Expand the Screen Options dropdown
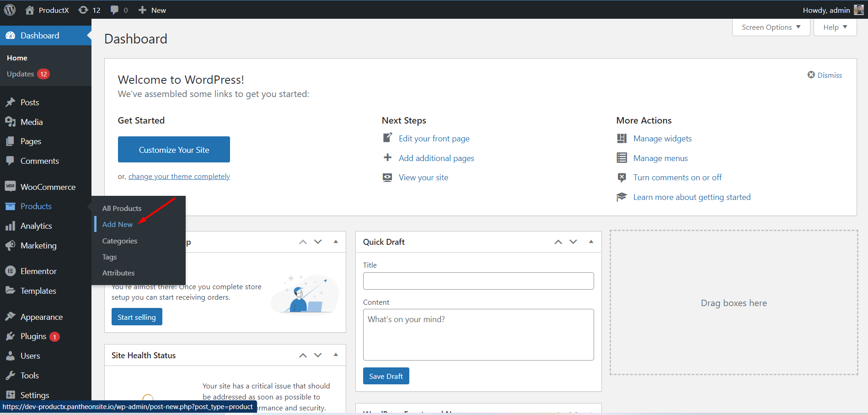This screenshot has width=868, height=415. point(771,27)
